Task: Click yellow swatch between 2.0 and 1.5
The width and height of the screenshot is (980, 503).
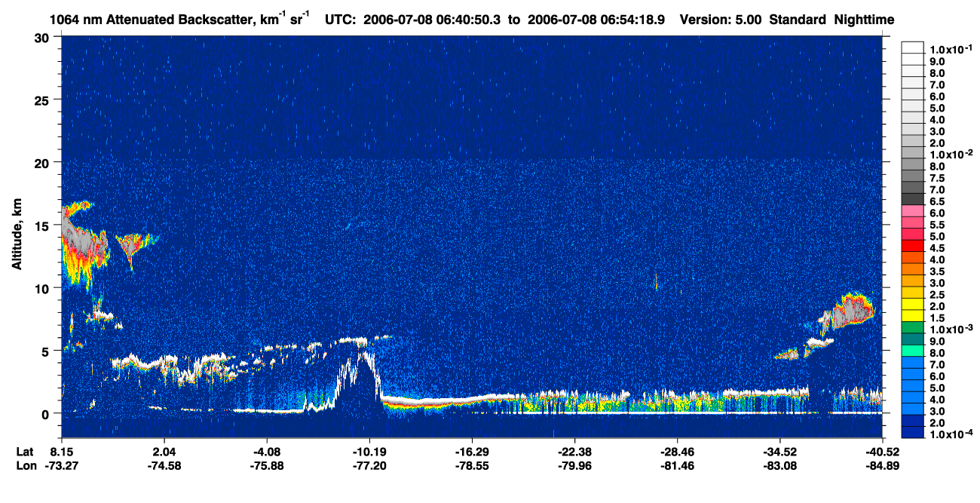Action: click(912, 315)
